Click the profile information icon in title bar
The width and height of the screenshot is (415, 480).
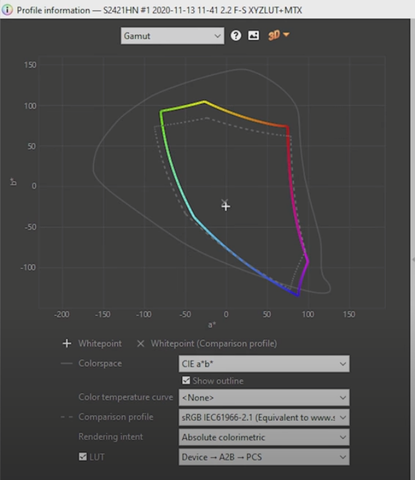click(7, 10)
